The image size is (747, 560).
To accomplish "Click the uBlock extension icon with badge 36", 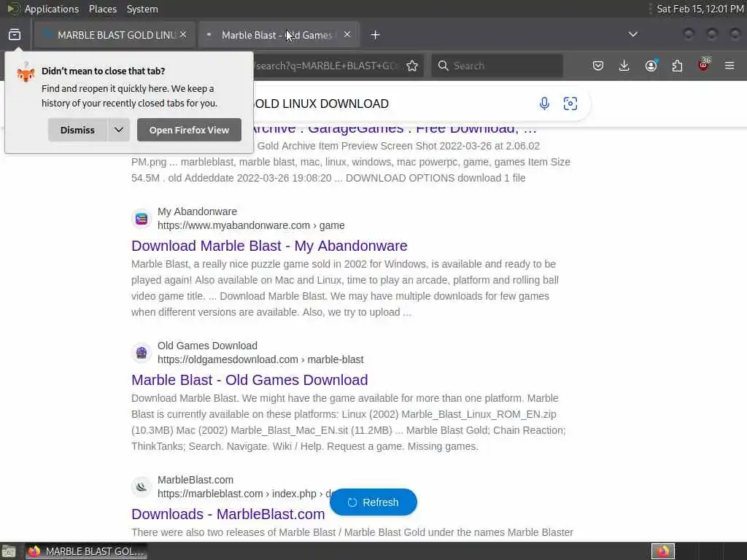I will [704, 65].
